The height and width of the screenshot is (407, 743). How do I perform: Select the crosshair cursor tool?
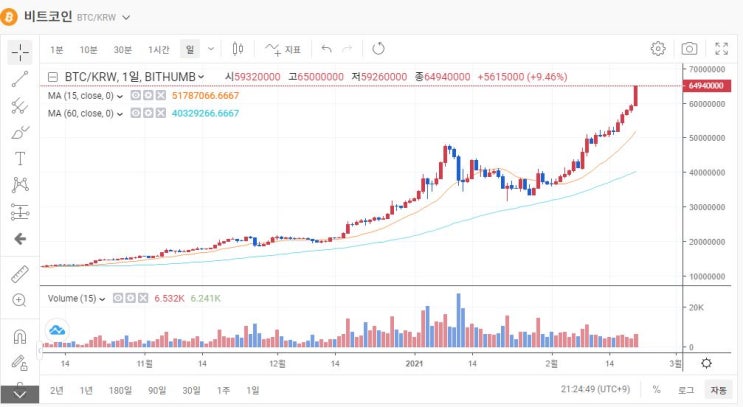20,52
